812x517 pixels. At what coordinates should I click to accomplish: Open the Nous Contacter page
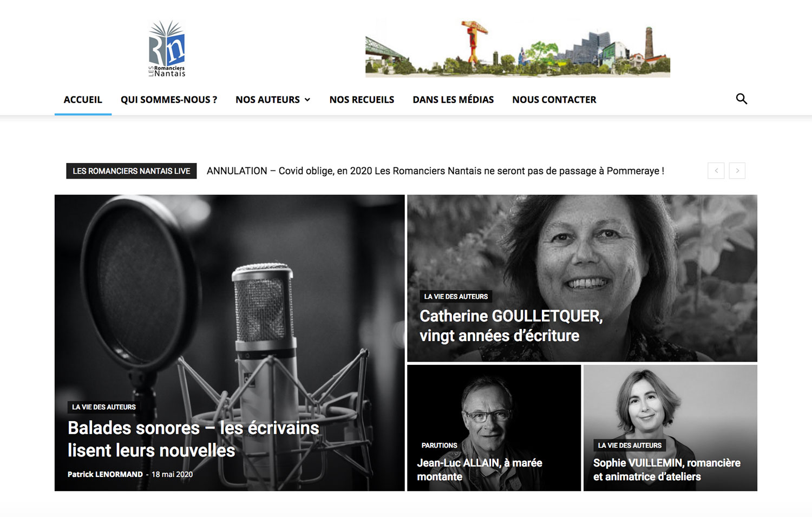(x=554, y=100)
